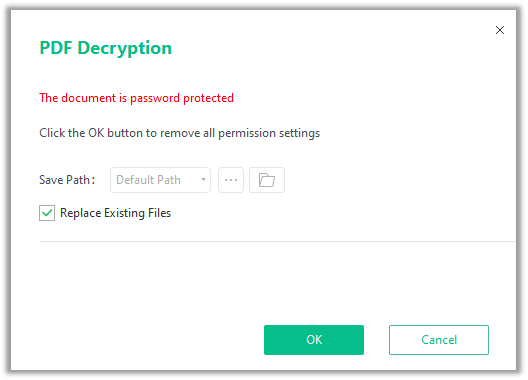
Task: Expand the Default Path combo box
Action: pyautogui.click(x=160, y=180)
